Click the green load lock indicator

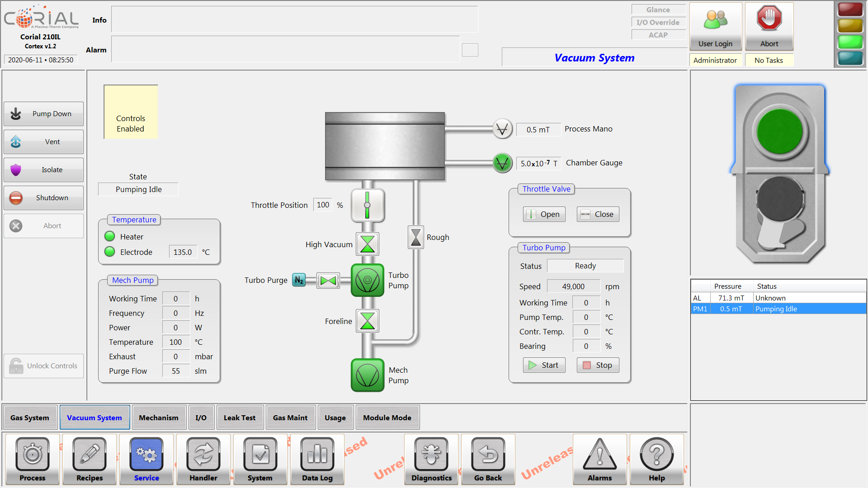click(x=779, y=131)
